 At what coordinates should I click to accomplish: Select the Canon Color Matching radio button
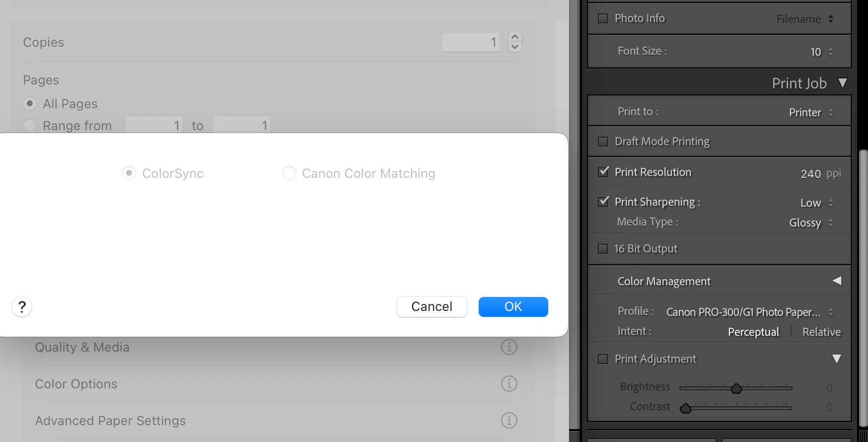tap(289, 173)
